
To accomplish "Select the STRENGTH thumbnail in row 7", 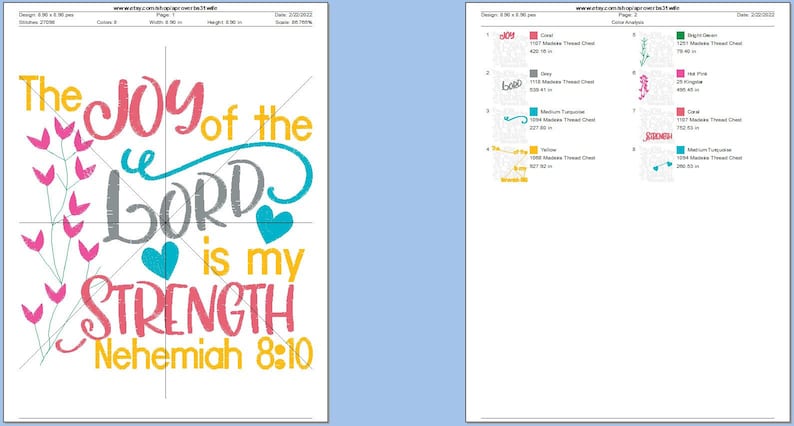I will tap(657, 125).
